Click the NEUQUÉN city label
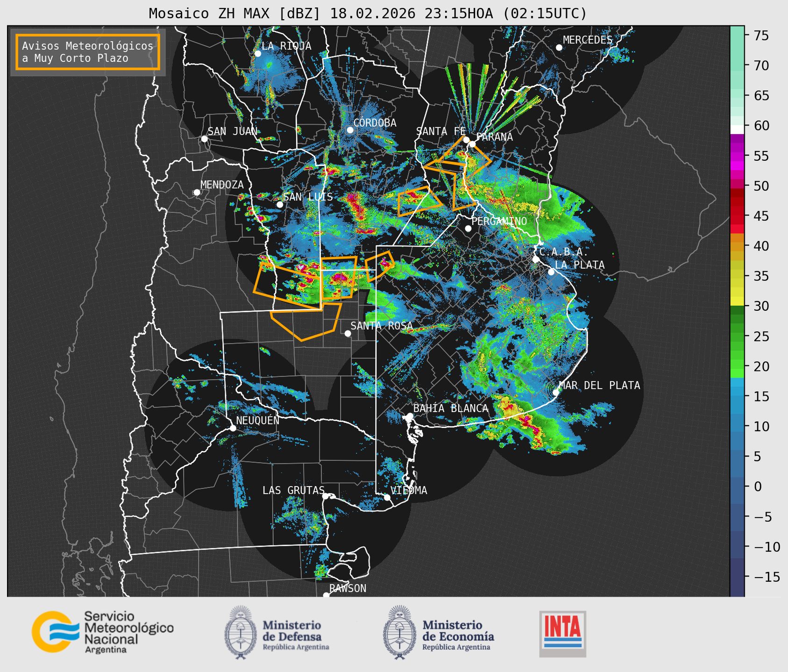 (258, 421)
